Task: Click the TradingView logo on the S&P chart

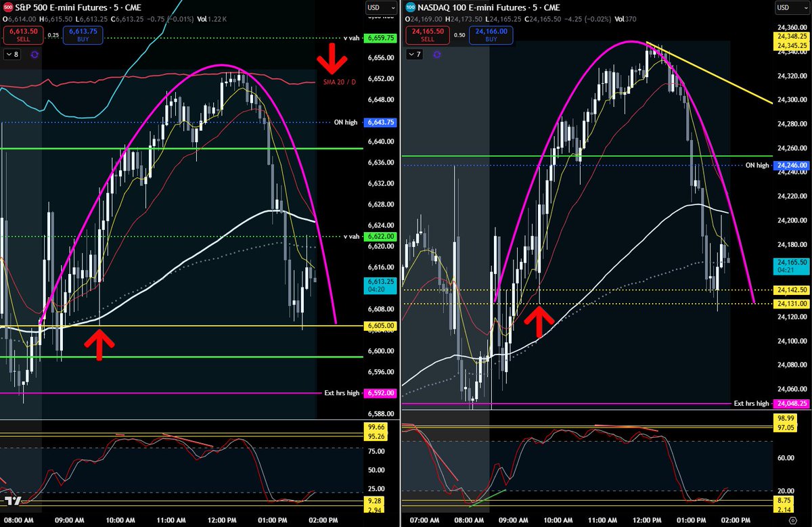Action: coord(12,501)
